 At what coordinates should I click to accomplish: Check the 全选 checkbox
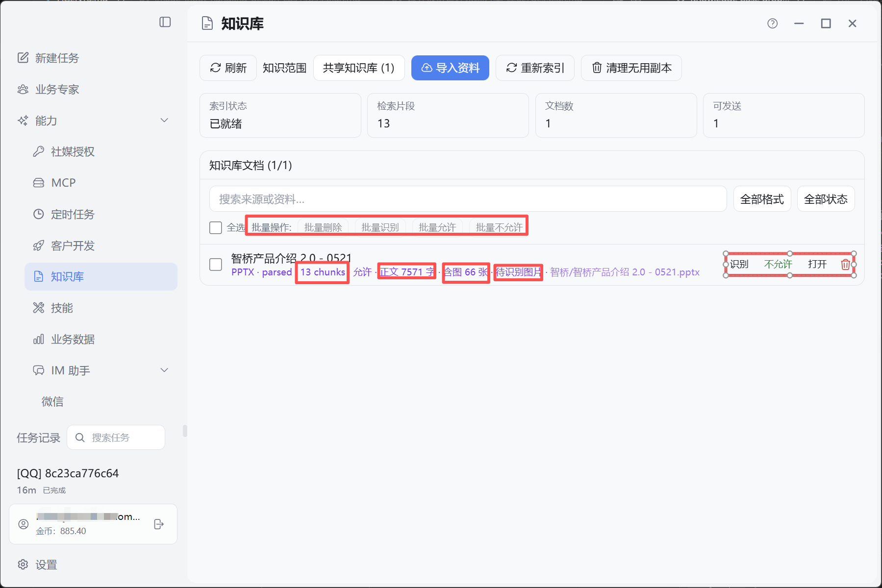[x=216, y=227]
